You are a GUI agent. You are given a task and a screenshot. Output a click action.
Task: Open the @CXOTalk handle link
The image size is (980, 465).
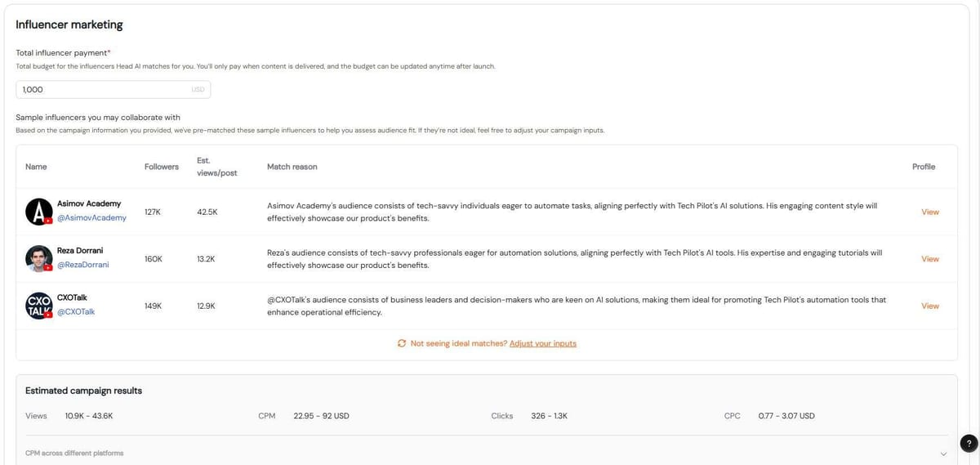click(x=76, y=312)
